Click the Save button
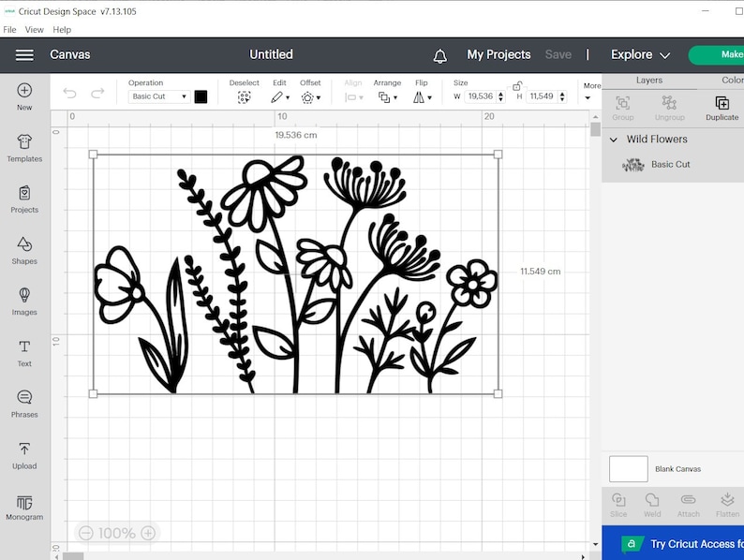Image resolution: width=744 pixels, height=560 pixels. pyautogui.click(x=558, y=55)
